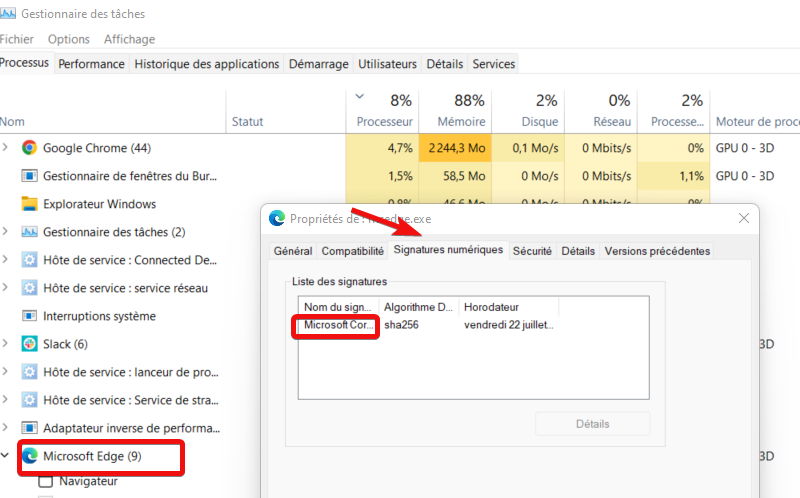Expand the Google Chrome (44) group
The height and width of the screenshot is (498, 800).
coord(5,147)
